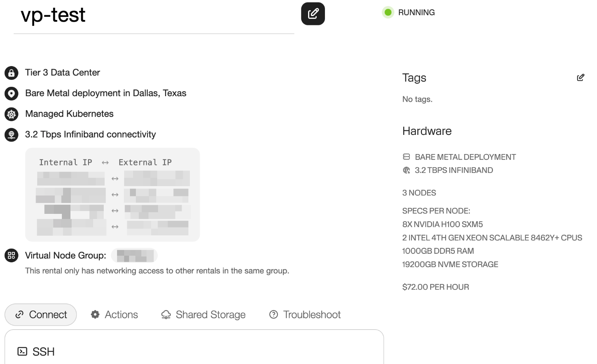Click the Kubernetes wheel icon

coord(11,114)
